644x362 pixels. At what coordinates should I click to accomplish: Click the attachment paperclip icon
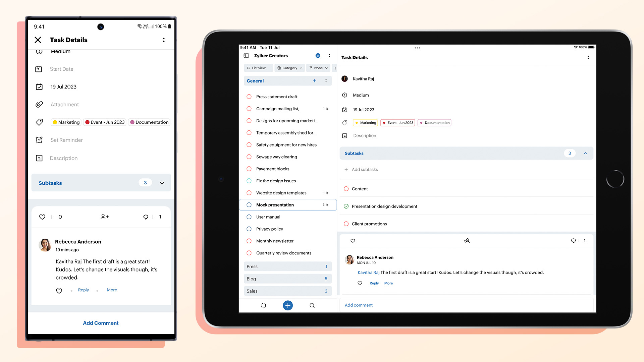pyautogui.click(x=39, y=104)
